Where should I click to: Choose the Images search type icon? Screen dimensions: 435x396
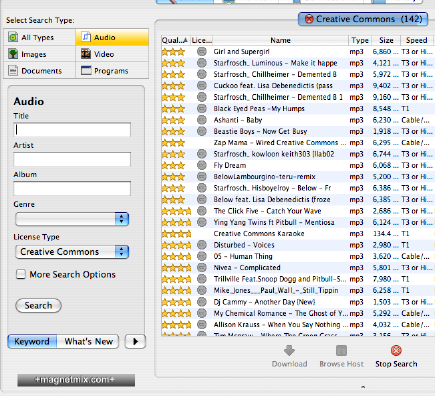pos(13,54)
